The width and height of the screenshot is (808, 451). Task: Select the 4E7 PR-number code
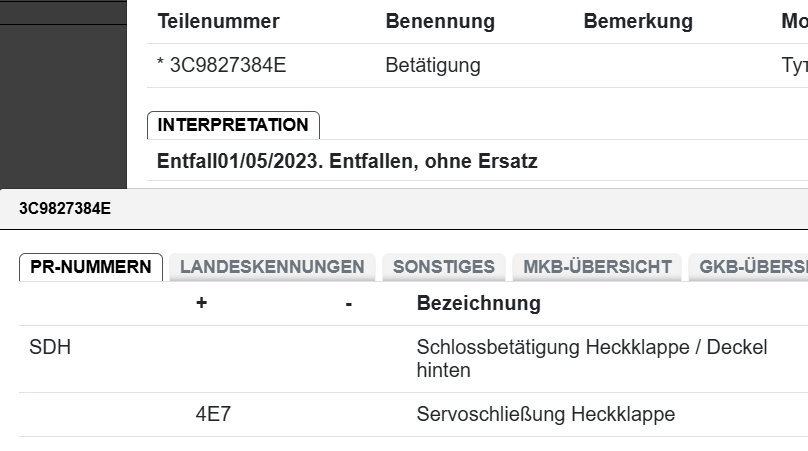point(213,414)
